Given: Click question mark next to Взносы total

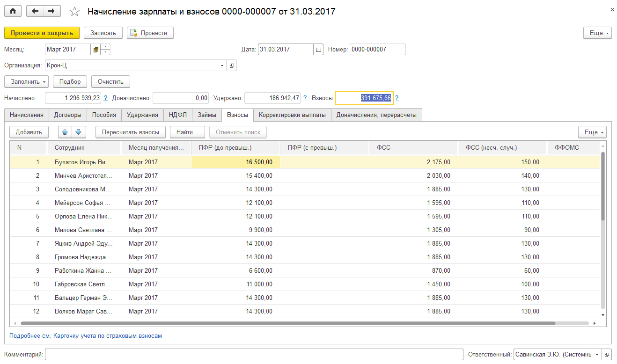Looking at the screenshot, I should tap(397, 98).
